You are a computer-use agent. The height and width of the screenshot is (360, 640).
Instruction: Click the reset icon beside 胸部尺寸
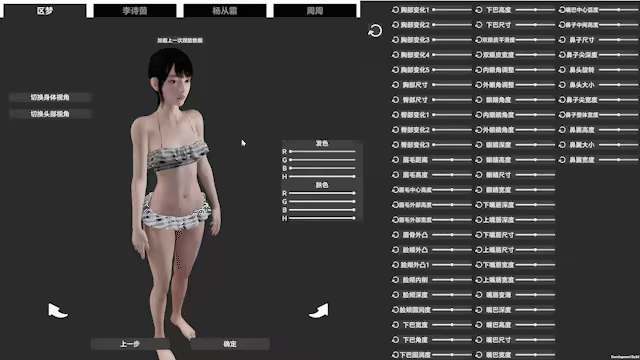point(395,85)
